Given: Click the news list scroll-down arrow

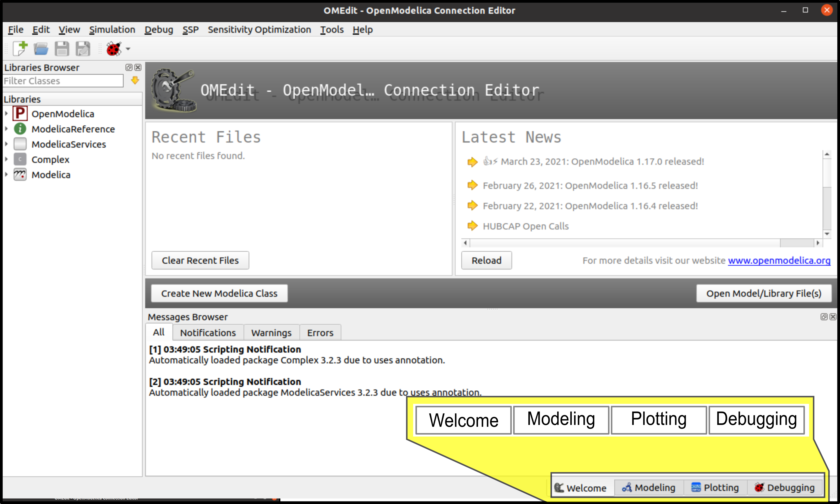Looking at the screenshot, I should [x=827, y=234].
